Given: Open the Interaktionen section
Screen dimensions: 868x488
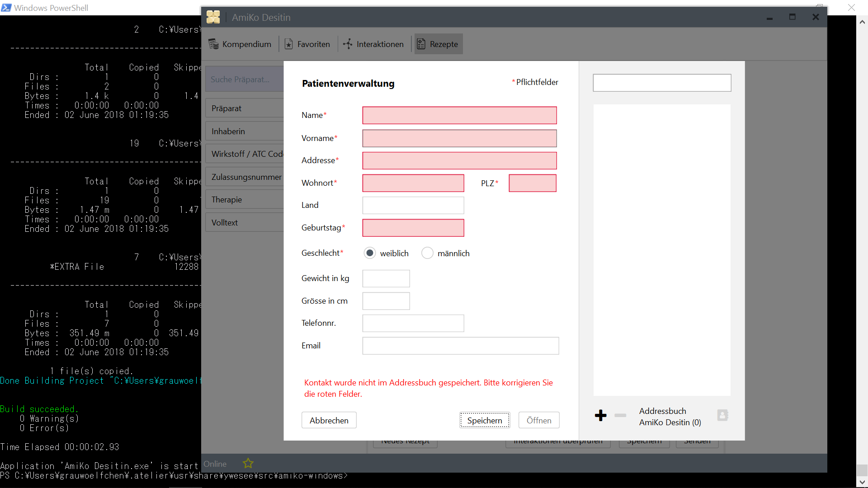Looking at the screenshot, I should click(373, 44).
